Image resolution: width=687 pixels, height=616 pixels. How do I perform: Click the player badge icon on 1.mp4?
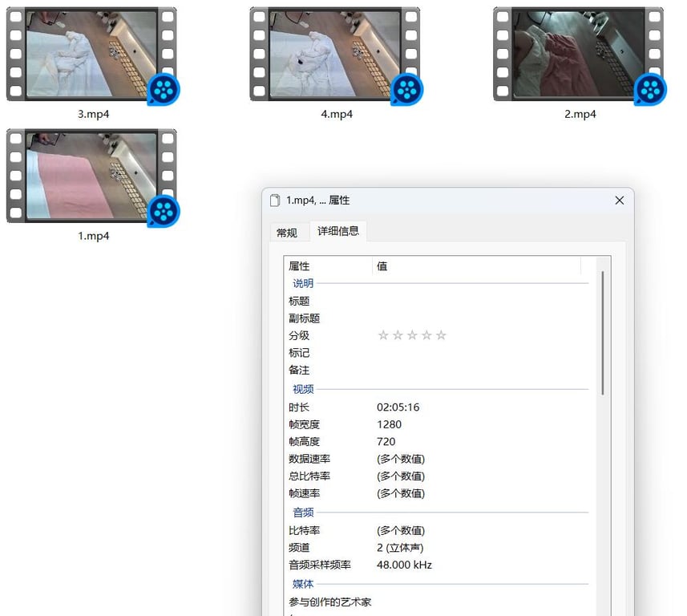click(x=164, y=211)
